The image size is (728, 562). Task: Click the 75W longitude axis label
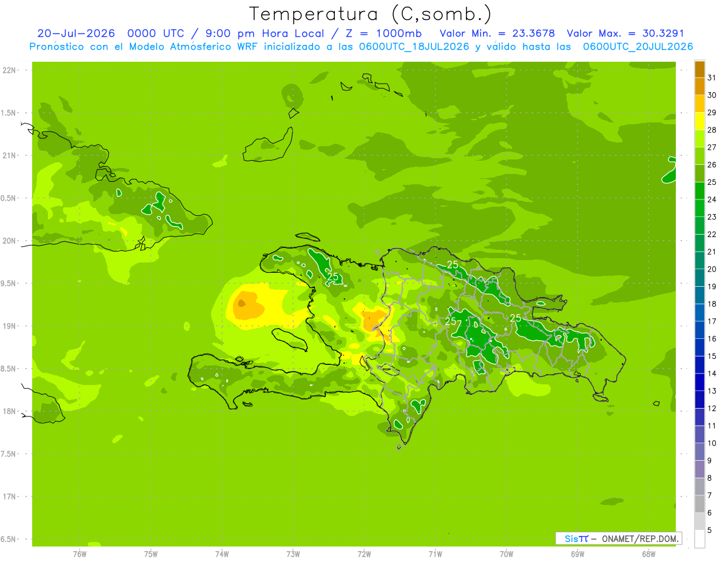click(x=151, y=554)
